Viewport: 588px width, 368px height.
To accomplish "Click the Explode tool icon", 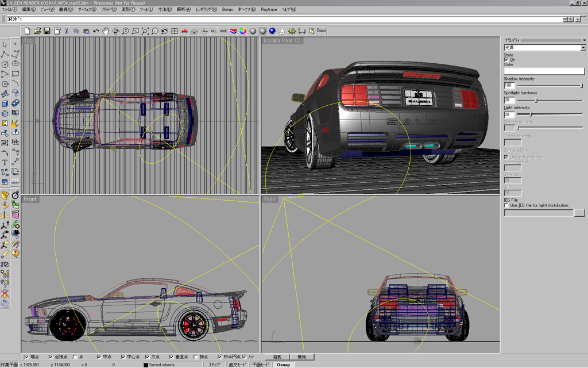I will [16, 123].
